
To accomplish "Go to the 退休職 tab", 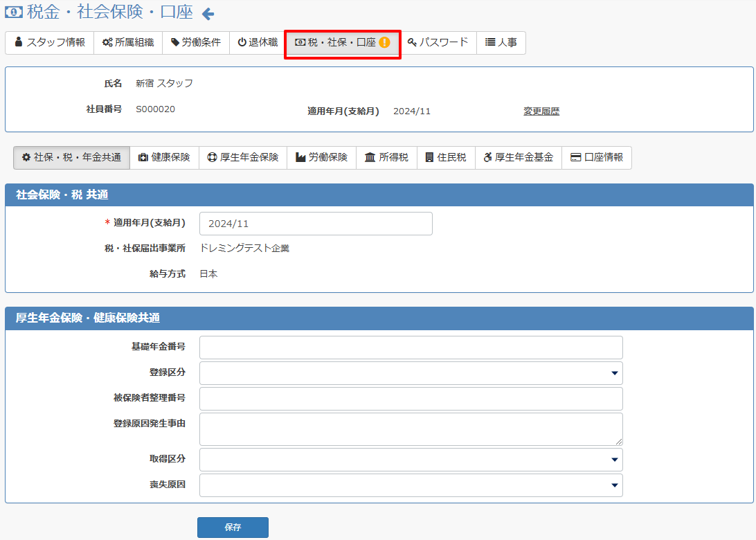I will click(258, 42).
